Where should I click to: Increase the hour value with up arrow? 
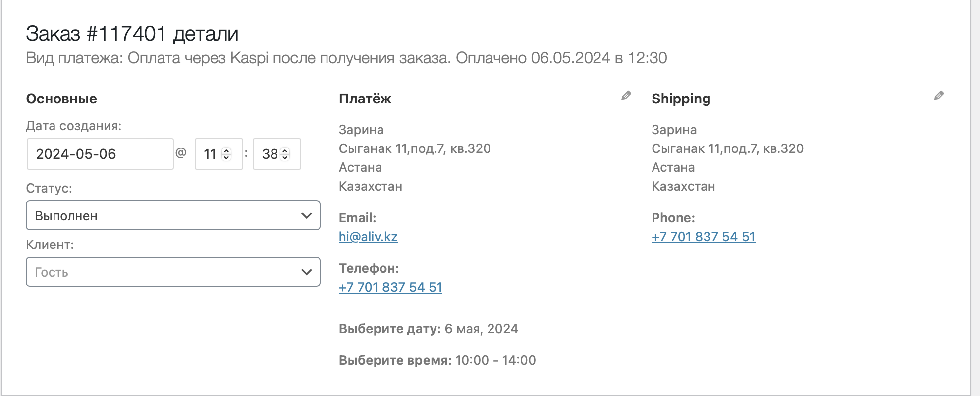(x=226, y=150)
